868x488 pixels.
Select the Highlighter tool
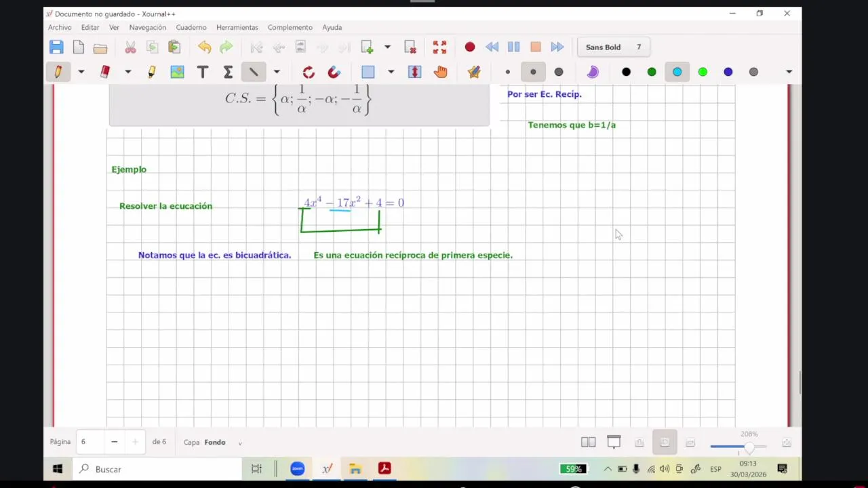(152, 72)
